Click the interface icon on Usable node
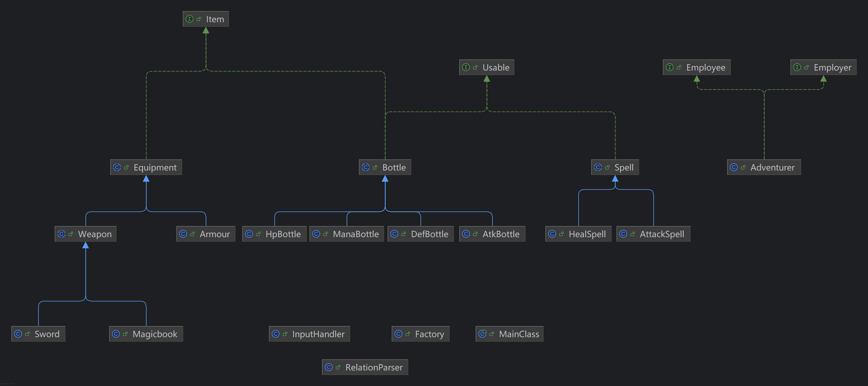This screenshot has width=868, height=386. (x=466, y=67)
